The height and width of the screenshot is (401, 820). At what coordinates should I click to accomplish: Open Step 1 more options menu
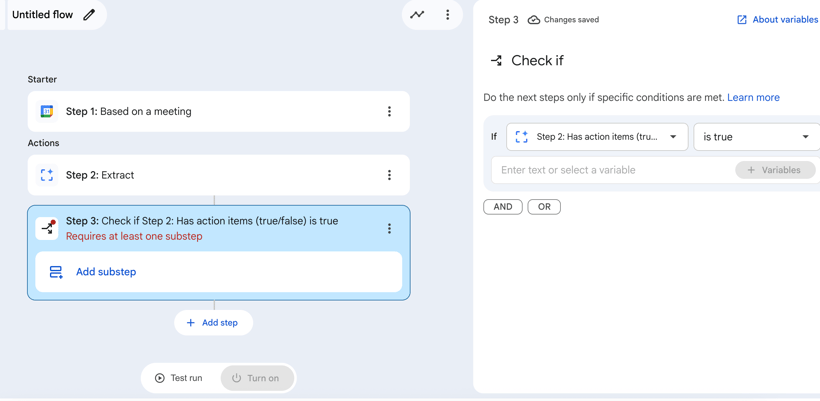pos(389,112)
